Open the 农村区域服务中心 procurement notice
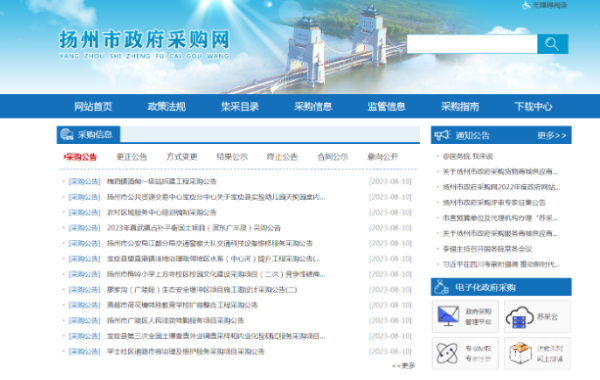This screenshot has height=380, width=600. pos(161,212)
